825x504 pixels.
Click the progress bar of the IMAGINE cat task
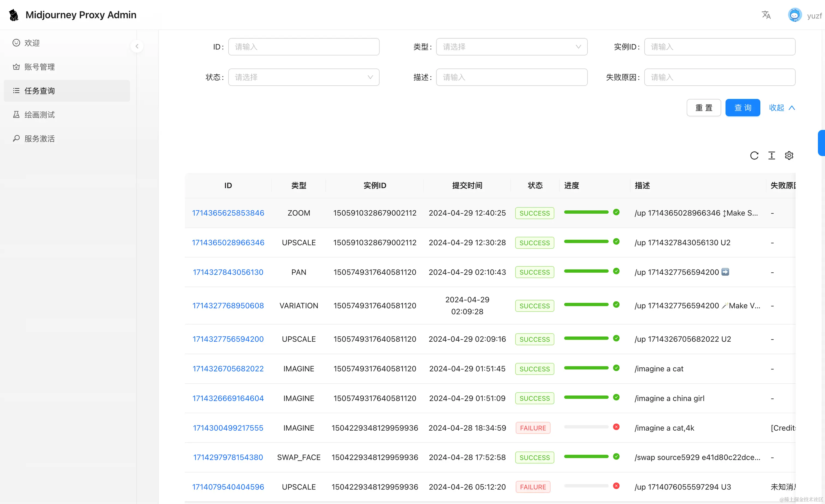tap(586, 368)
